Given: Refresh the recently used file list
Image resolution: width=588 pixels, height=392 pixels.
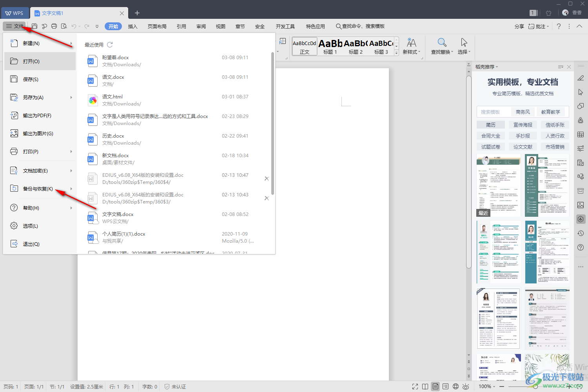Looking at the screenshot, I should click(x=110, y=45).
